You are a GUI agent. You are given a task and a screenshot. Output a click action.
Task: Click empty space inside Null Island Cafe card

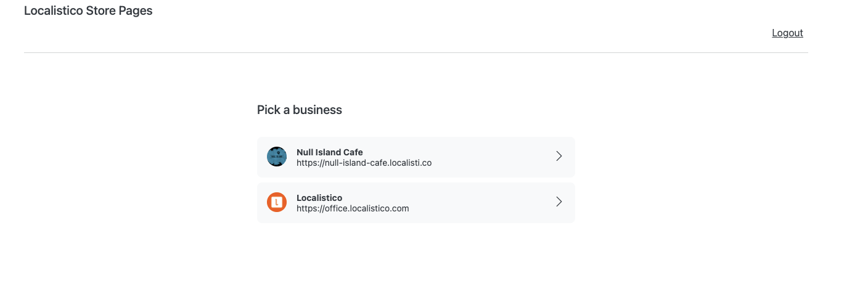point(493,157)
